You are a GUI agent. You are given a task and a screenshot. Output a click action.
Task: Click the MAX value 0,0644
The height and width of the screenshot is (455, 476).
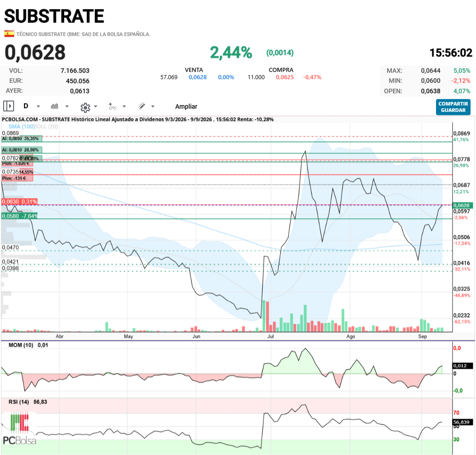[x=431, y=71]
